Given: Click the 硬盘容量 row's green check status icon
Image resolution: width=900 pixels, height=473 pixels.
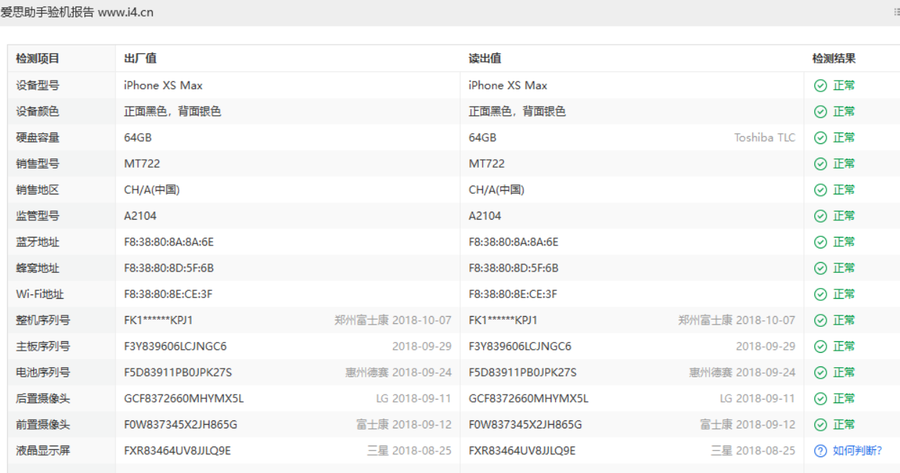Looking at the screenshot, I should 820,138.
